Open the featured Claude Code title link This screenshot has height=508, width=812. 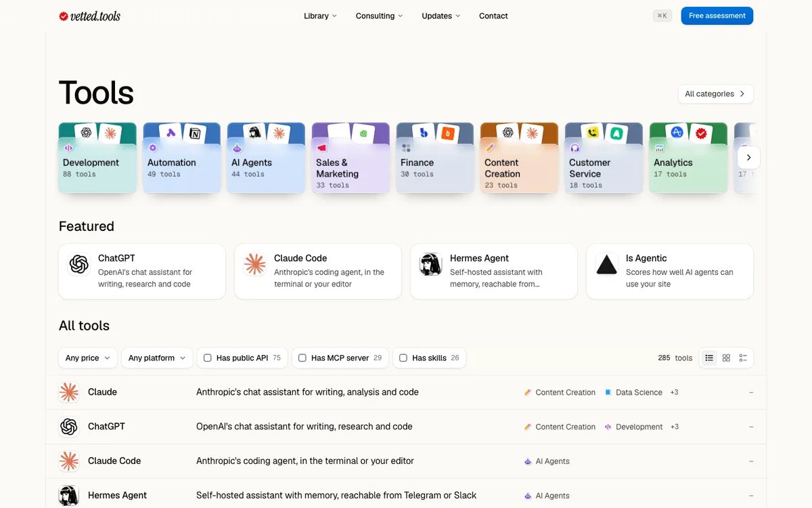(x=300, y=258)
